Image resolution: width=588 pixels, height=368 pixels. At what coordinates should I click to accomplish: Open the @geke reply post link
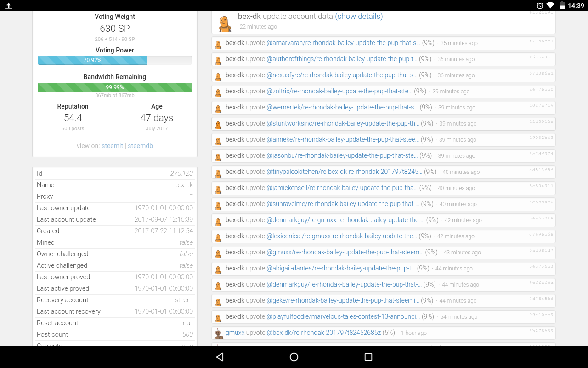pos(343,300)
